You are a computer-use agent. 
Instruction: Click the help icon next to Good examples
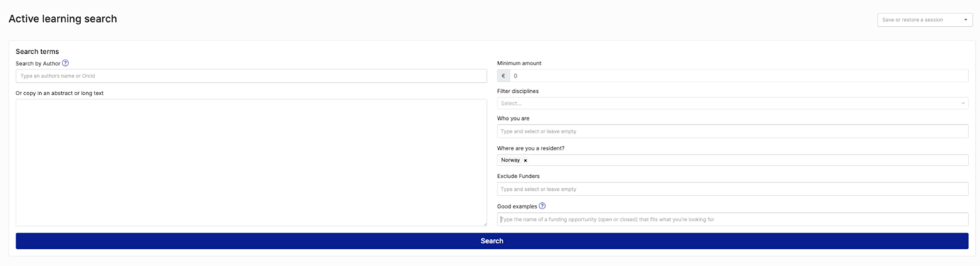coord(542,206)
